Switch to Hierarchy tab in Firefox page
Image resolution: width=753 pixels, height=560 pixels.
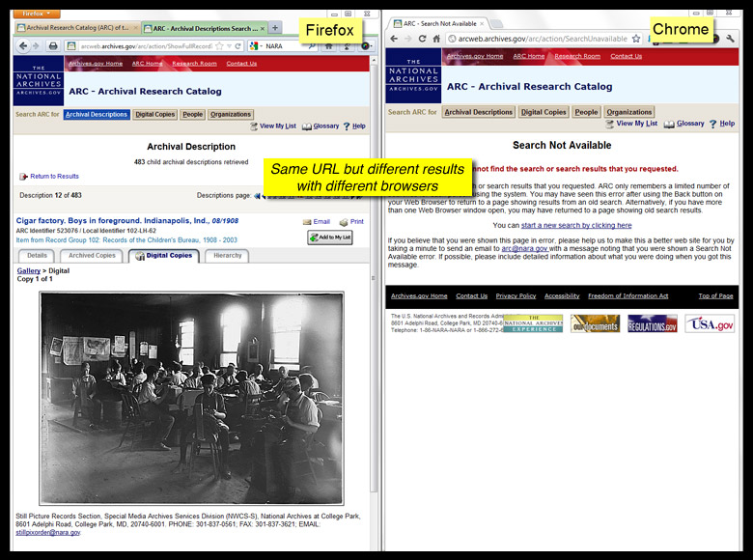pos(227,256)
